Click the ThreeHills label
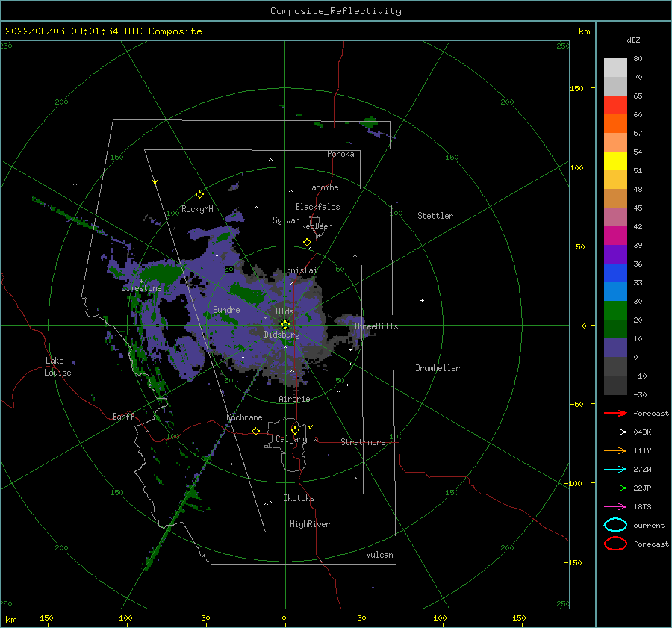Viewport: 672px width, 628px height. pyautogui.click(x=376, y=326)
